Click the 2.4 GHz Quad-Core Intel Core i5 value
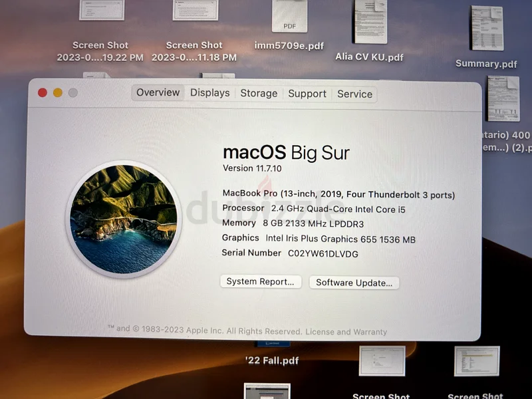This screenshot has height=399, width=532. 338,209
